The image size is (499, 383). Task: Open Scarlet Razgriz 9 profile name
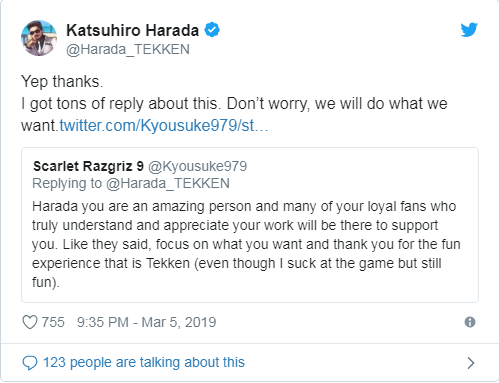click(x=88, y=166)
